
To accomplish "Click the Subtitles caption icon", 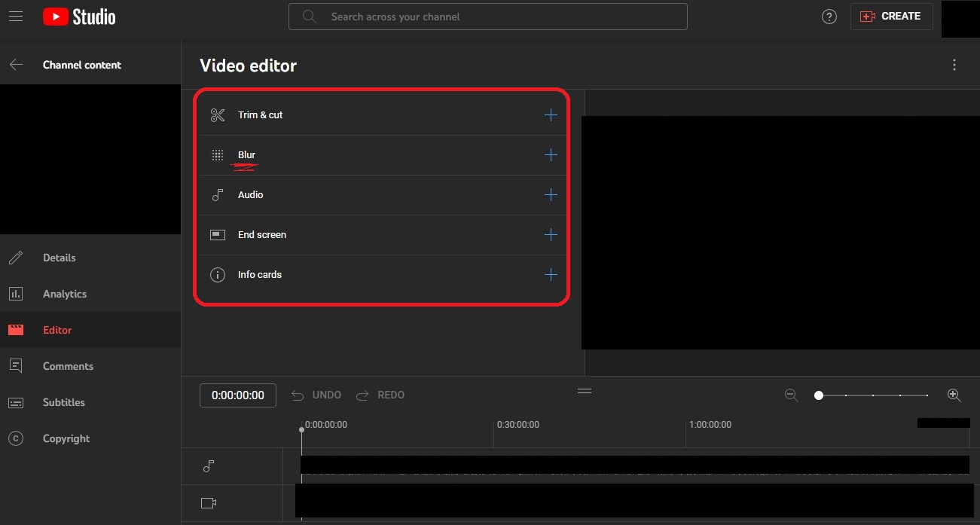I will pyautogui.click(x=16, y=402).
